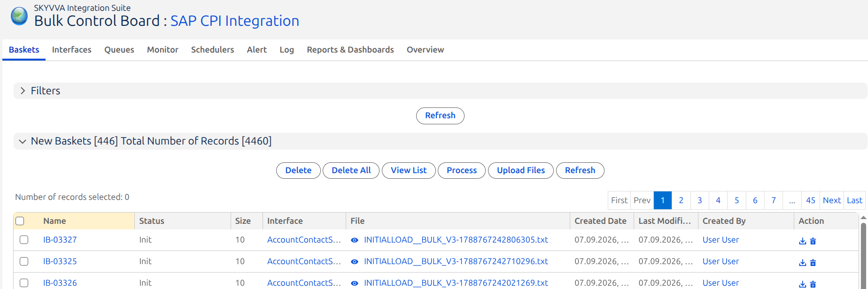The width and height of the screenshot is (868, 289).
Task: Open file INITIALLOAD__BULK_V3-1788767242806305.txt
Action: coord(456,240)
